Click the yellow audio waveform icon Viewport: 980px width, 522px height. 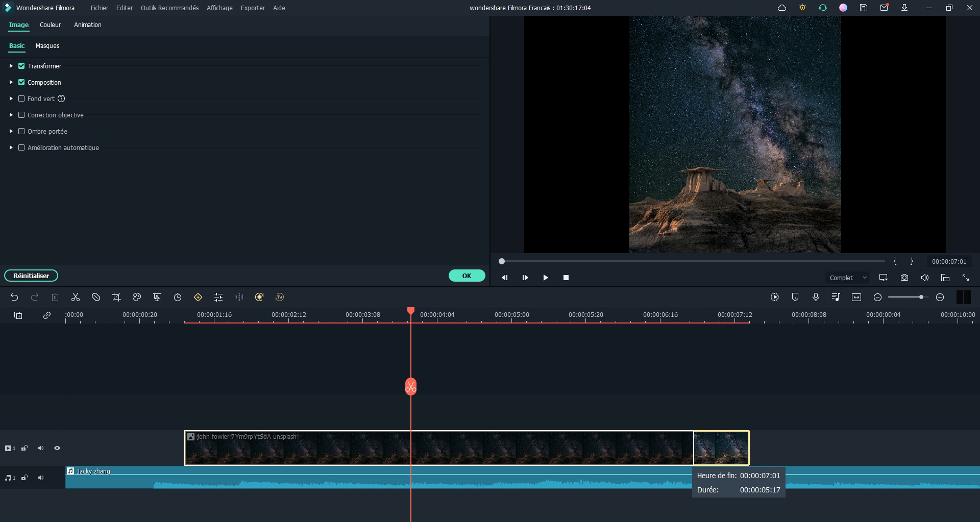(x=259, y=297)
